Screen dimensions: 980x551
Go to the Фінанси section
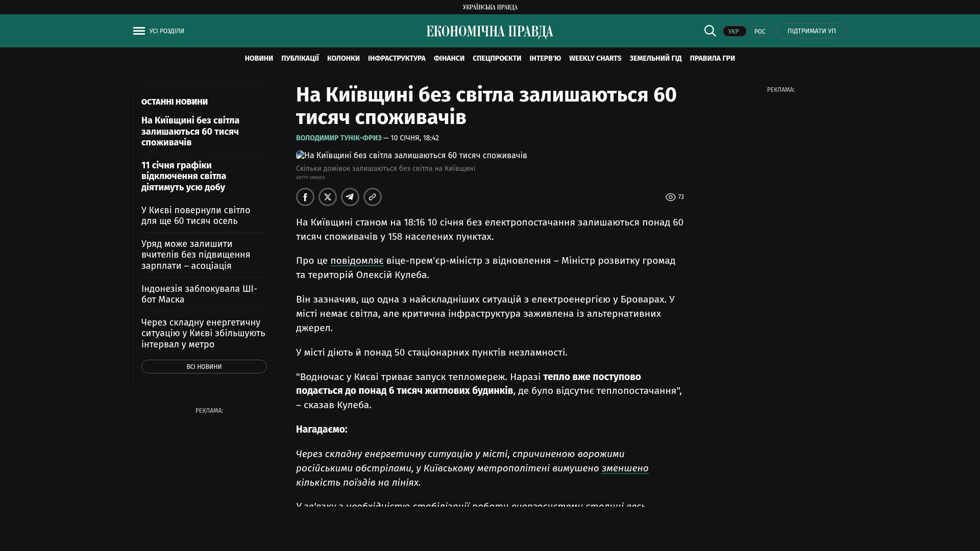tap(449, 59)
